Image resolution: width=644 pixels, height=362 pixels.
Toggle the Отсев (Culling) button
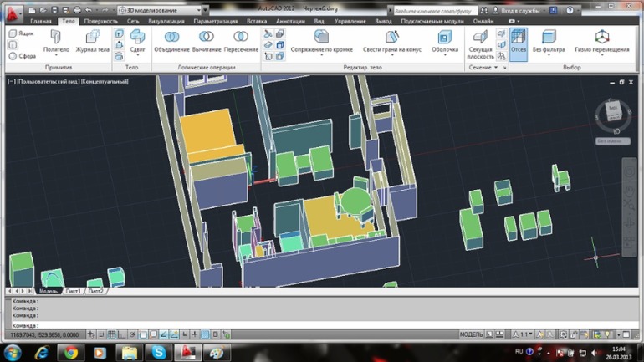point(519,42)
